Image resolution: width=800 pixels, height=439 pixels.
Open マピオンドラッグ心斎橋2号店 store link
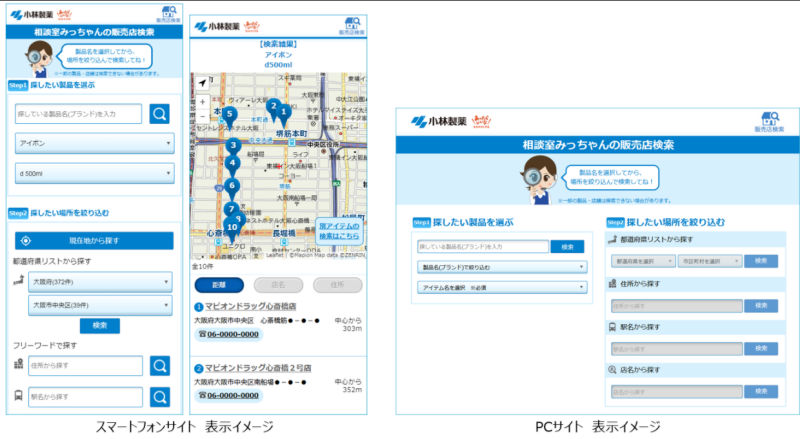tap(258, 368)
